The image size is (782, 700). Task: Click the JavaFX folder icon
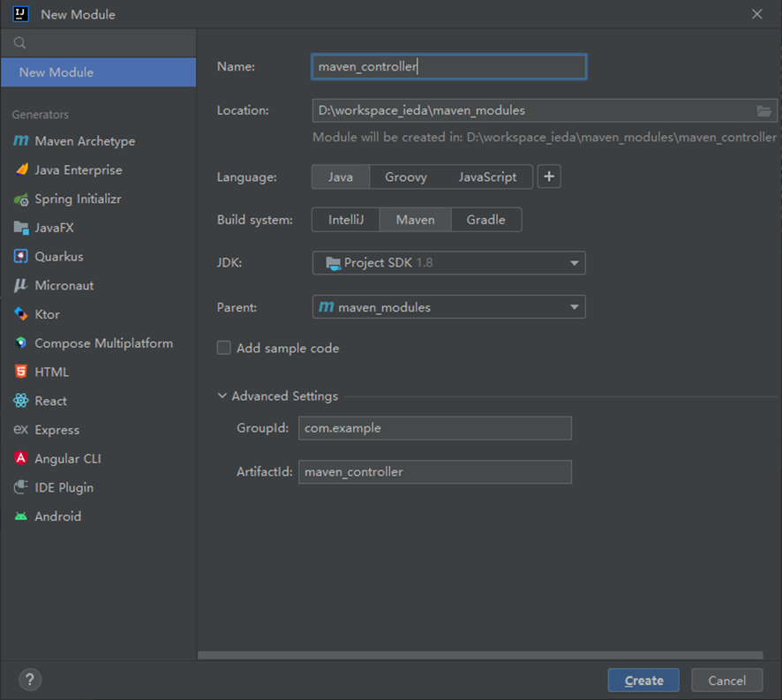tap(21, 228)
